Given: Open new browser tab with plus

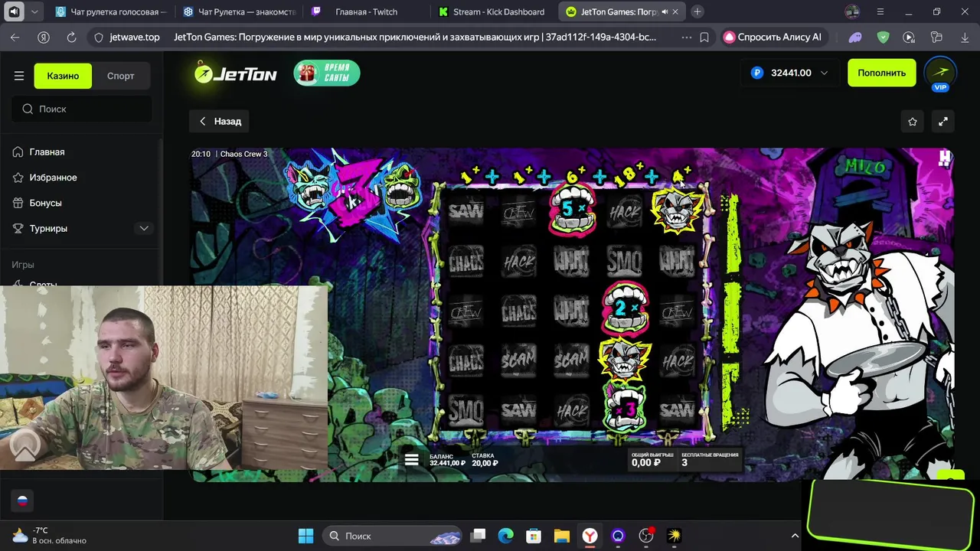Looking at the screenshot, I should (x=697, y=11).
